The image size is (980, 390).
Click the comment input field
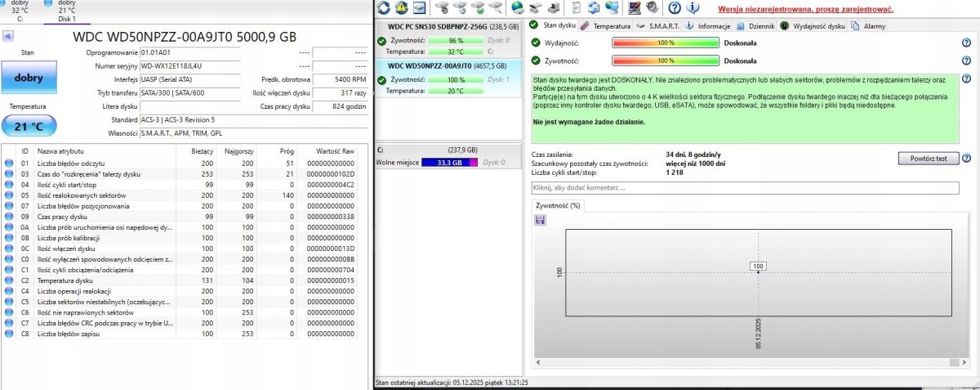[x=744, y=188]
